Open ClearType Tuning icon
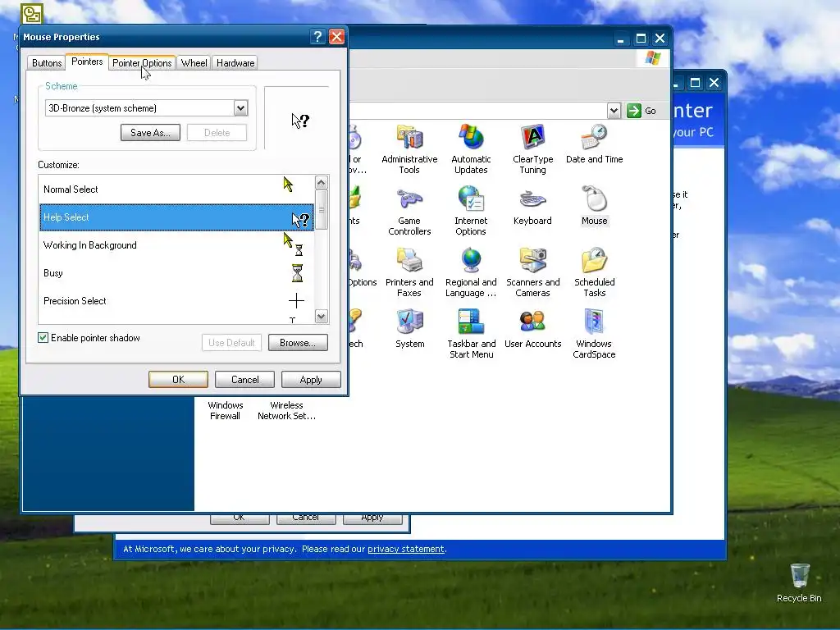This screenshot has height=630, width=840. (532, 149)
